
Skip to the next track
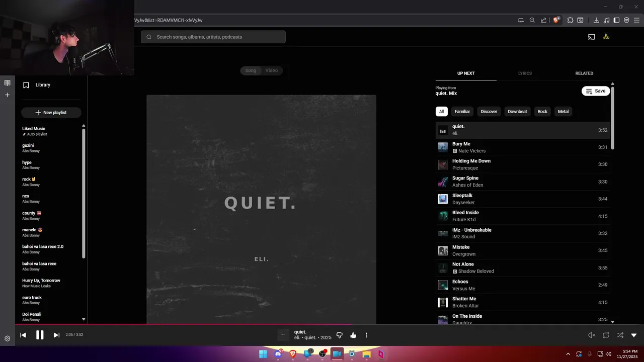tap(56, 335)
